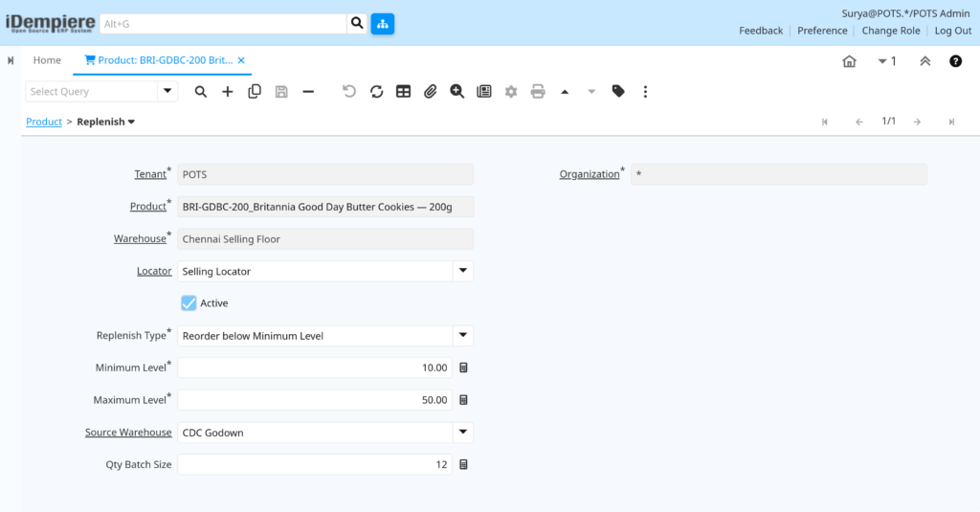
Task: Refresh the record with the requery icon
Action: tap(376, 91)
